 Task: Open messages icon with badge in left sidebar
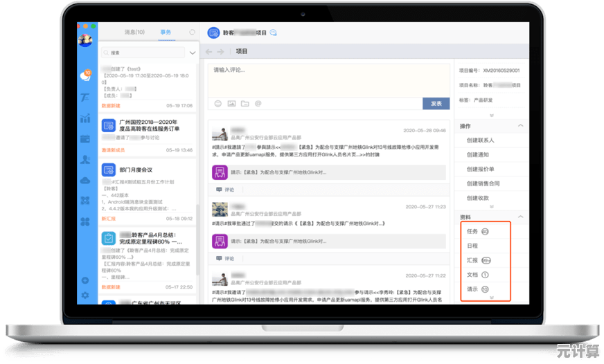pyautogui.click(x=86, y=75)
